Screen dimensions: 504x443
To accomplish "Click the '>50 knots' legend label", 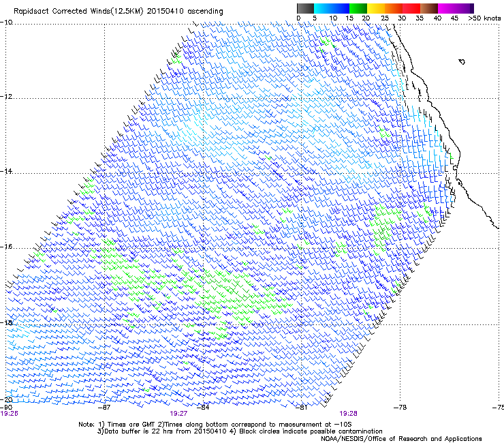I will (x=484, y=18).
